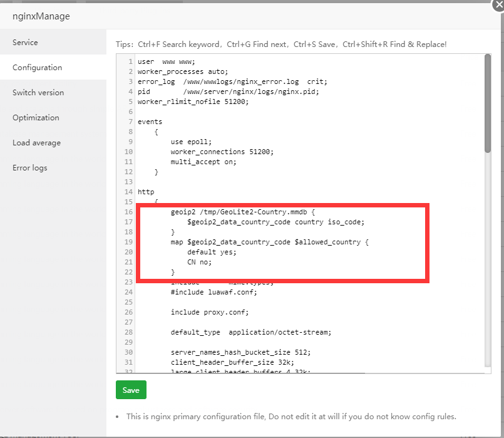Open the Service section
Viewport: 504px width, 438px height.
pos(25,42)
